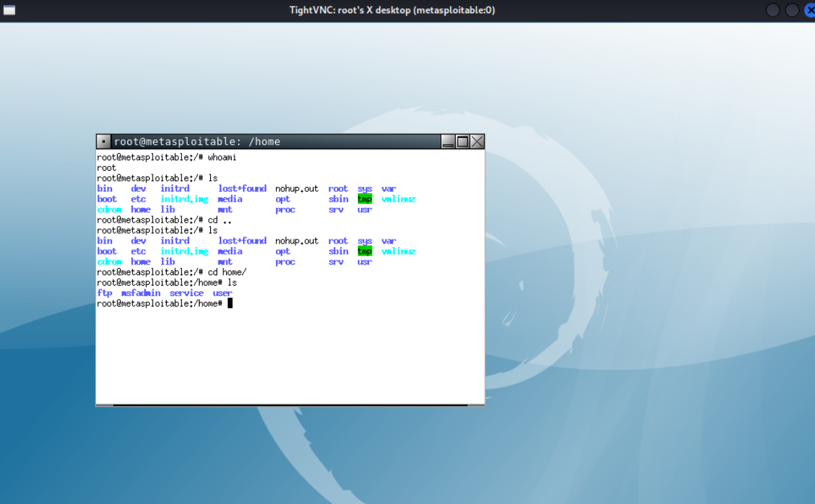Image resolution: width=815 pixels, height=504 pixels.
Task: Click the "cd home/" command text
Action: pos(227,272)
